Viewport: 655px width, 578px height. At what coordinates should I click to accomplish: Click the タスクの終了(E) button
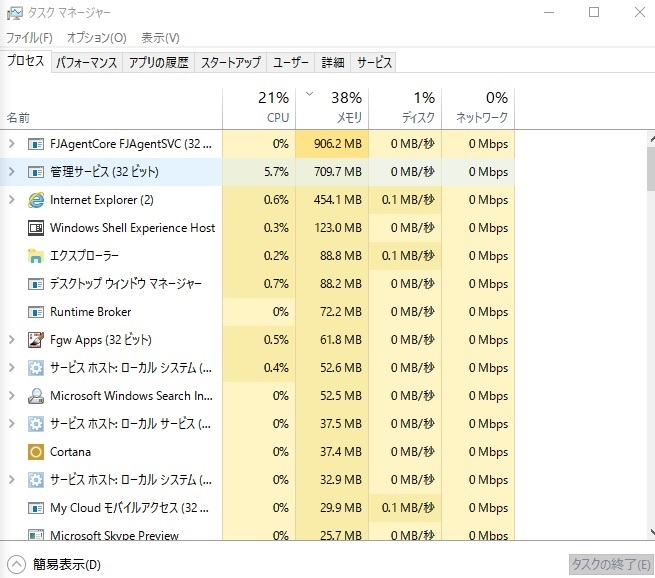[x=611, y=565]
